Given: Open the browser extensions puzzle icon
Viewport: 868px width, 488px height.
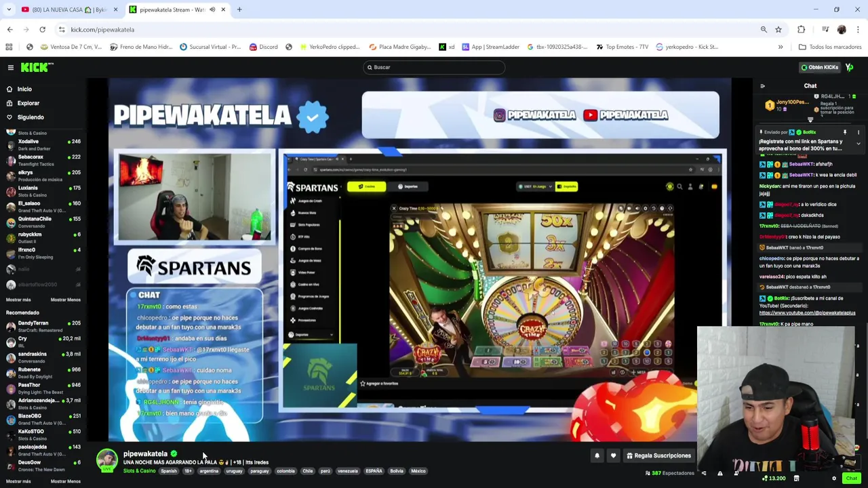Looking at the screenshot, I should pyautogui.click(x=801, y=30).
